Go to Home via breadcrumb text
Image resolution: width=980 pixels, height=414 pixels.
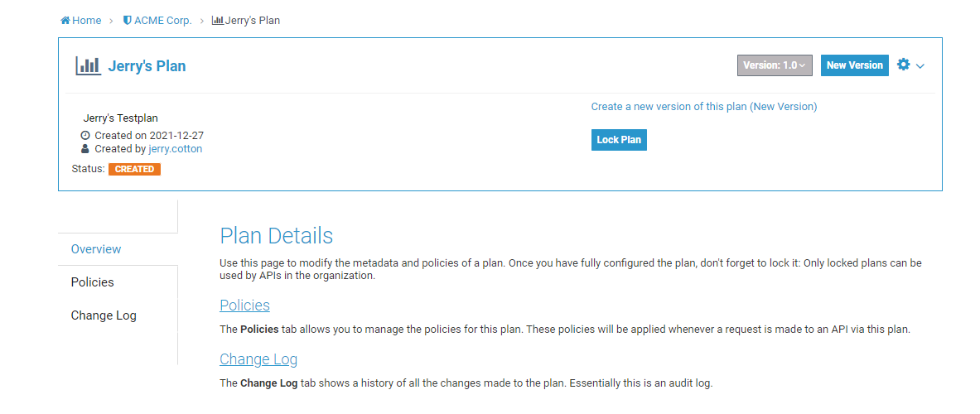(86, 21)
